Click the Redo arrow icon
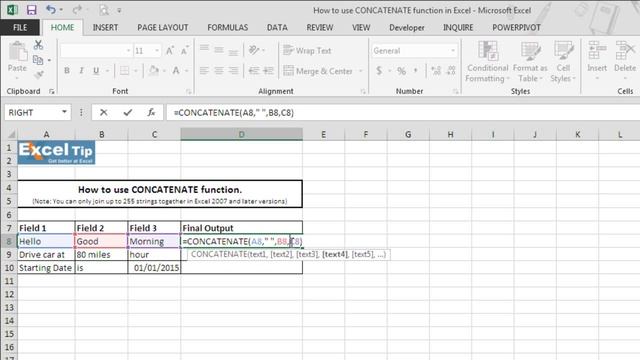The width and height of the screenshot is (640, 360). click(x=77, y=9)
